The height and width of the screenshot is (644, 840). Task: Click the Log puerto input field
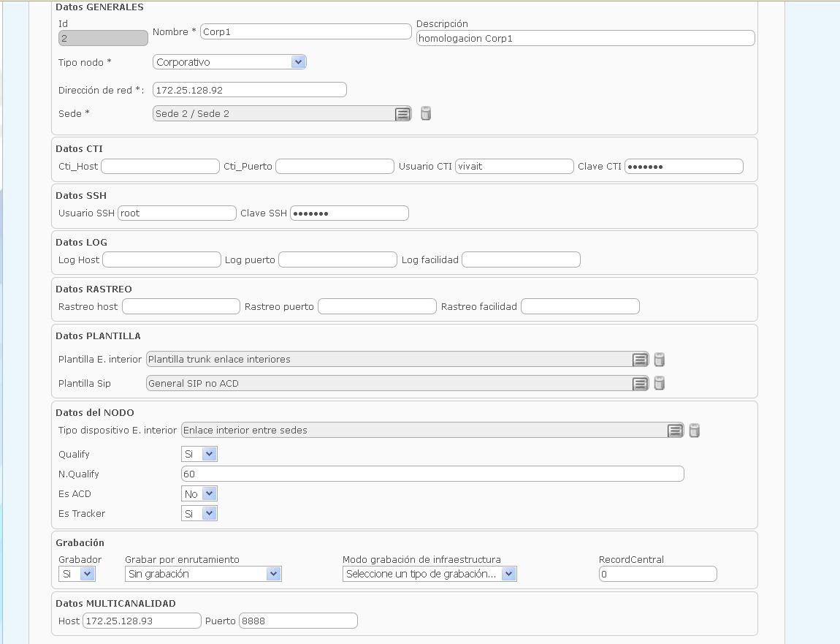[338, 260]
